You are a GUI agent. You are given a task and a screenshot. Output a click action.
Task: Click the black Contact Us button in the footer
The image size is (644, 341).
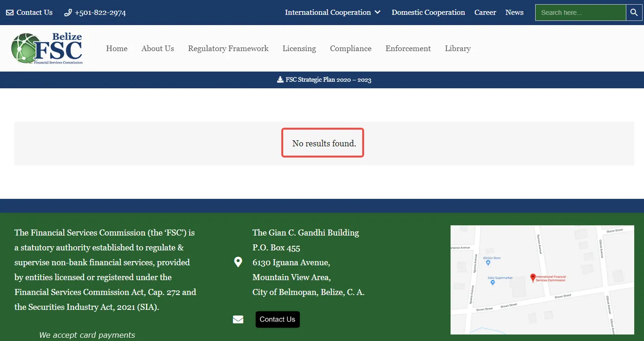click(x=278, y=320)
